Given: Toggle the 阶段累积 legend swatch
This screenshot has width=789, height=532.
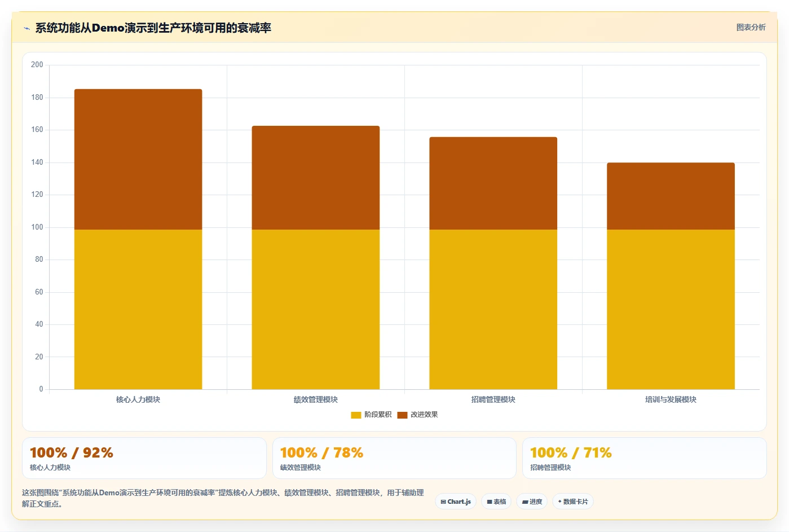Looking at the screenshot, I should point(356,415).
